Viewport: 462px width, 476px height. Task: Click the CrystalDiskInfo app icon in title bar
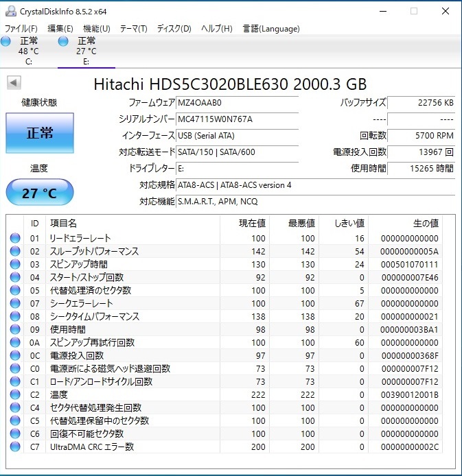(11, 11)
